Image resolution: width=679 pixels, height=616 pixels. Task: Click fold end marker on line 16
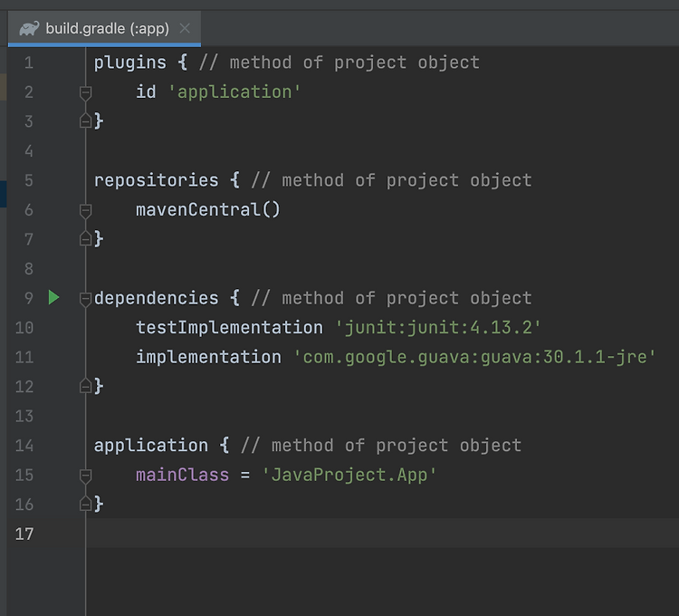(x=85, y=504)
